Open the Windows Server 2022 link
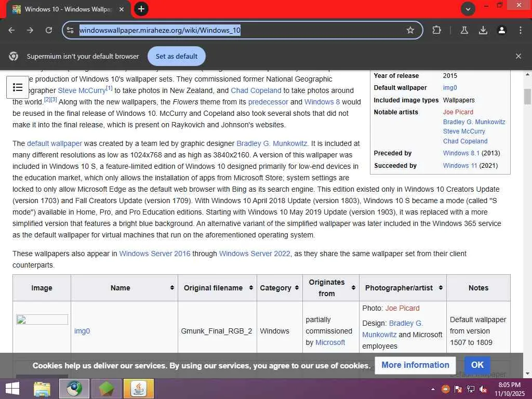This screenshot has height=399, width=532. click(255, 254)
